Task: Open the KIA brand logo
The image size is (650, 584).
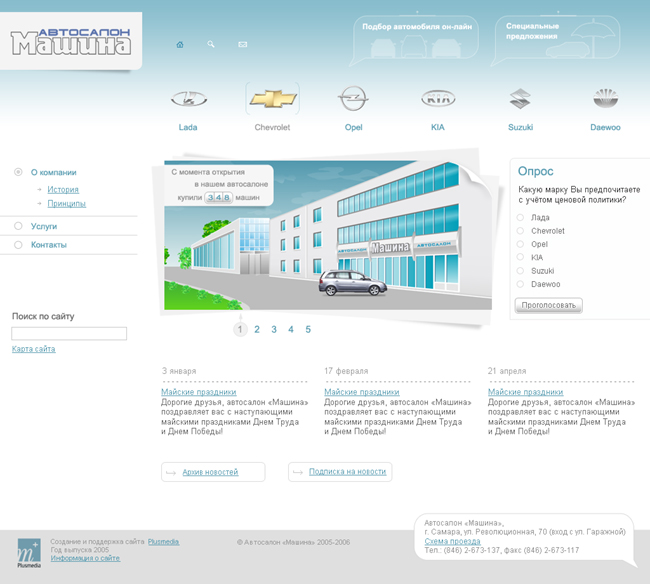Action: click(438, 99)
